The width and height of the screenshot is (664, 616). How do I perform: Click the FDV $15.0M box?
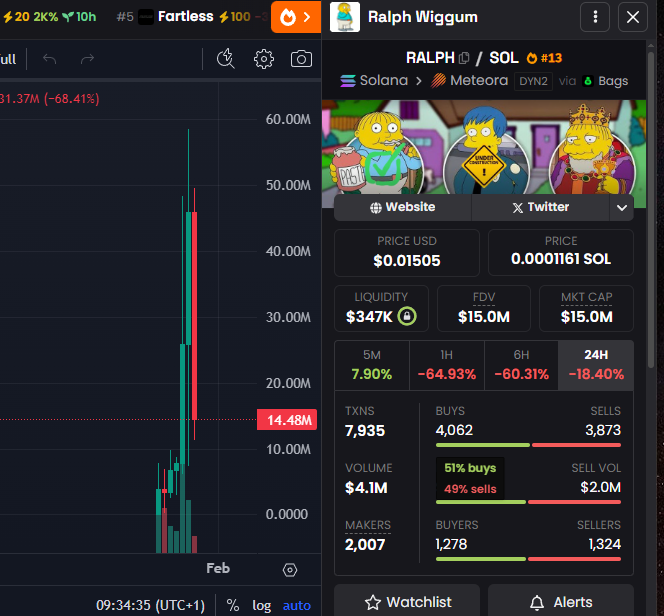pos(484,308)
